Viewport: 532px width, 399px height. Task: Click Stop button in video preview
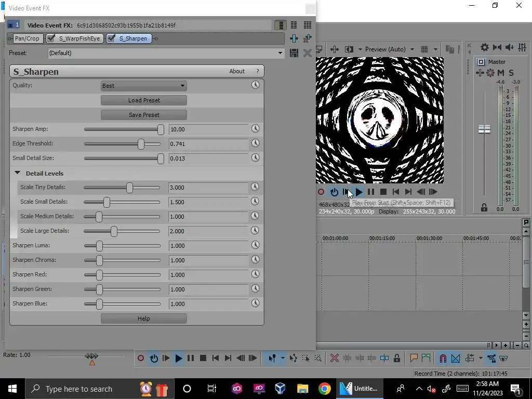(x=383, y=192)
